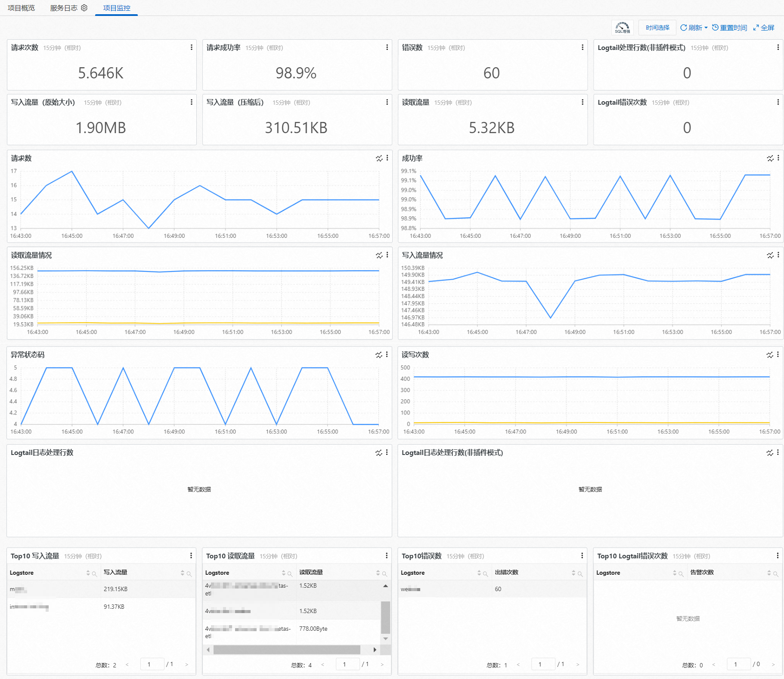The image size is (784, 679).
Task: Expand the 刷新 refresh dropdown
Action: click(x=694, y=28)
